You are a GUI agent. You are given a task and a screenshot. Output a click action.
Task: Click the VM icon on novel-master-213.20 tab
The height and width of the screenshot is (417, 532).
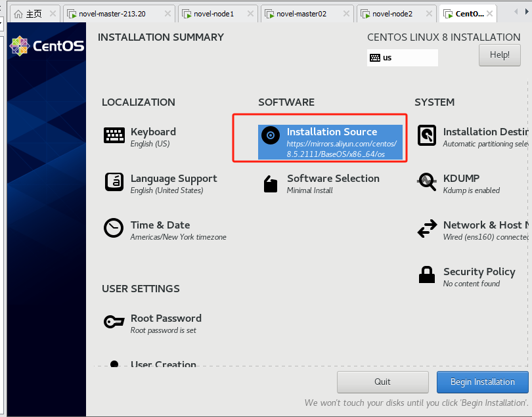point(72,14)
